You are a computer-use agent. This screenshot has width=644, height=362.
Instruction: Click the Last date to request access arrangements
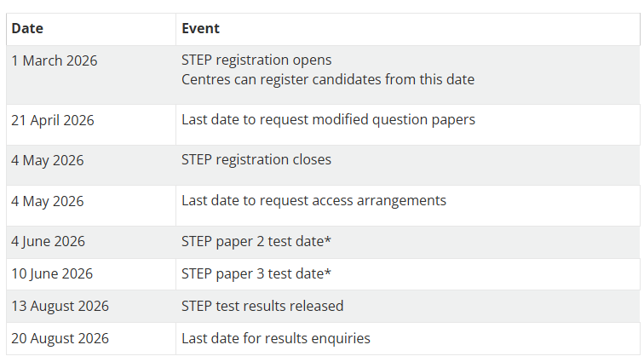(x=313, y=200)
